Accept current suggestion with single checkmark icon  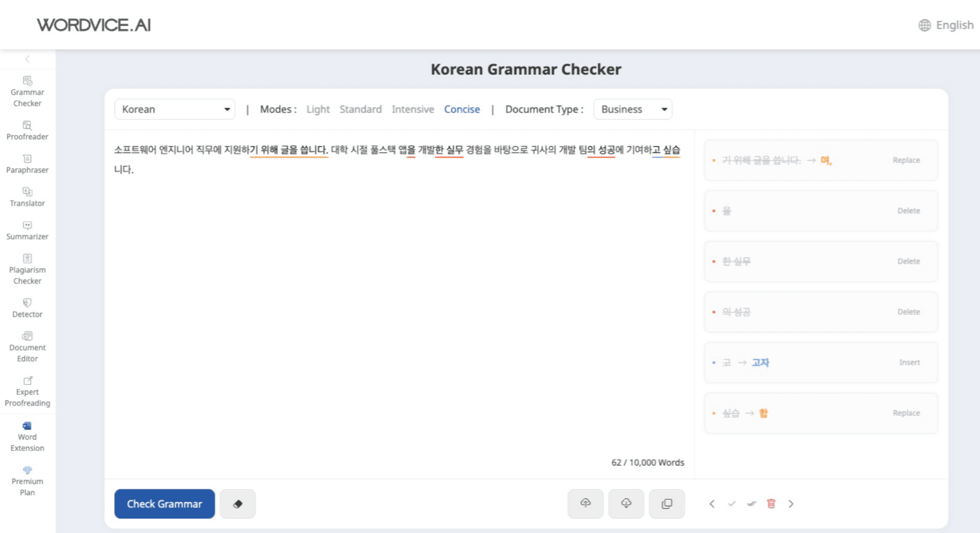tap(731, 503)
